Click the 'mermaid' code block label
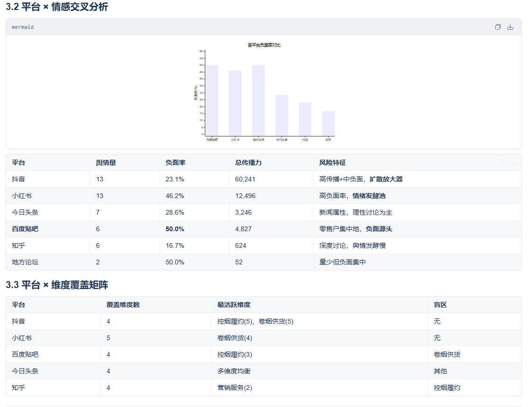 pyautogui.click(x=23, y=27)
